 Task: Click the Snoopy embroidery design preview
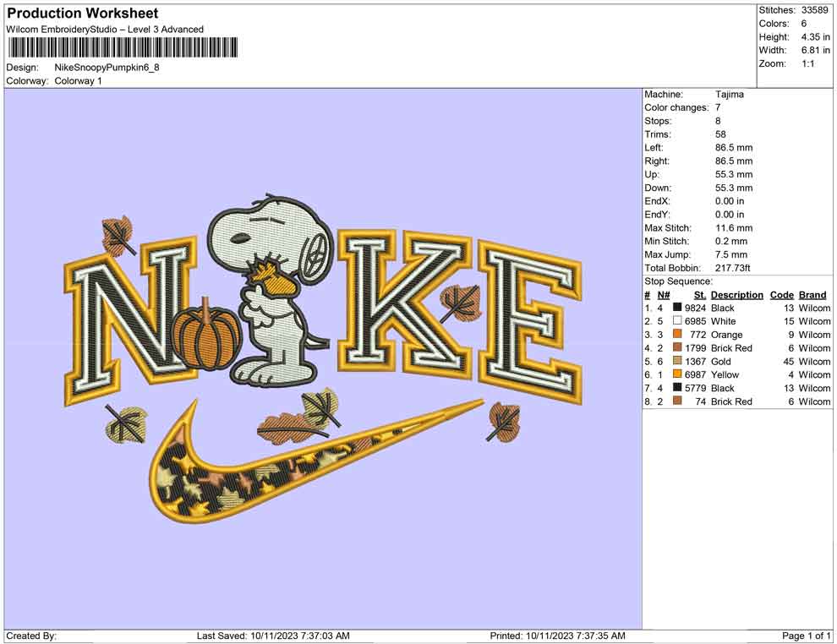tap(323, 357)
